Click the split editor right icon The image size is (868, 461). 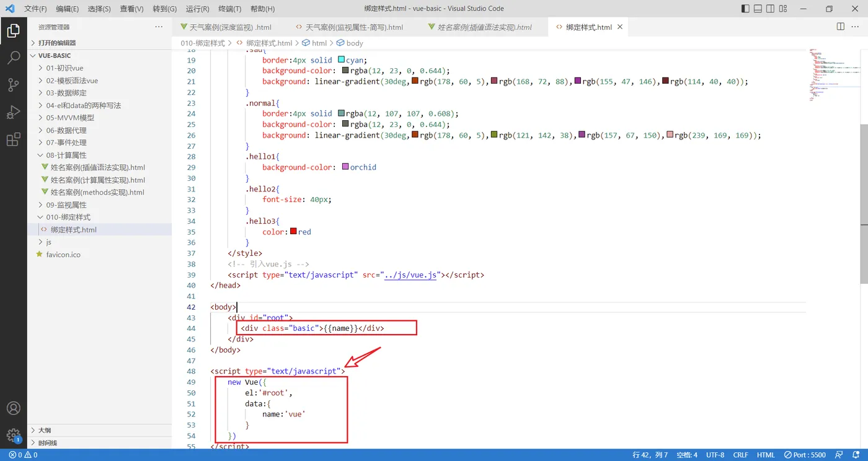pyautogui.click(x=841, y=27)
